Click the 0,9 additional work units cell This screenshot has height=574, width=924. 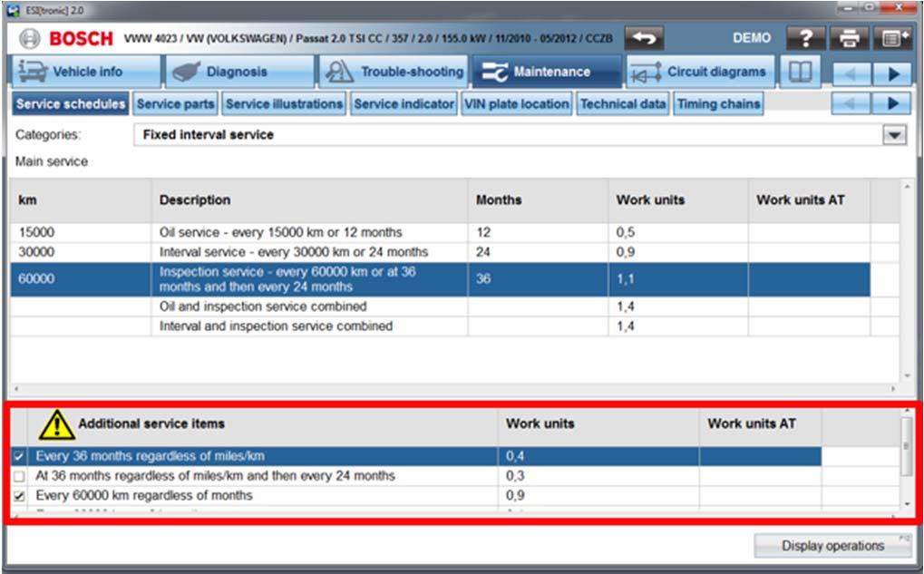click(x=598, y=496)
